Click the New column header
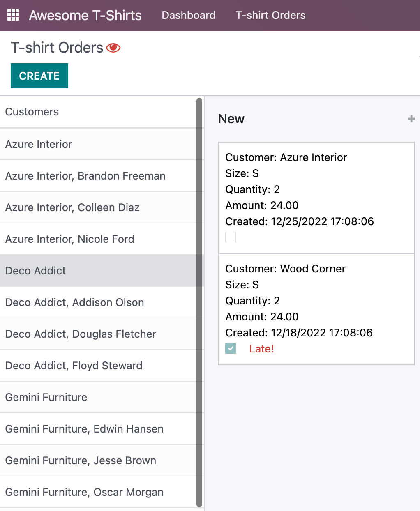The image size is (420, 511). 231,119
